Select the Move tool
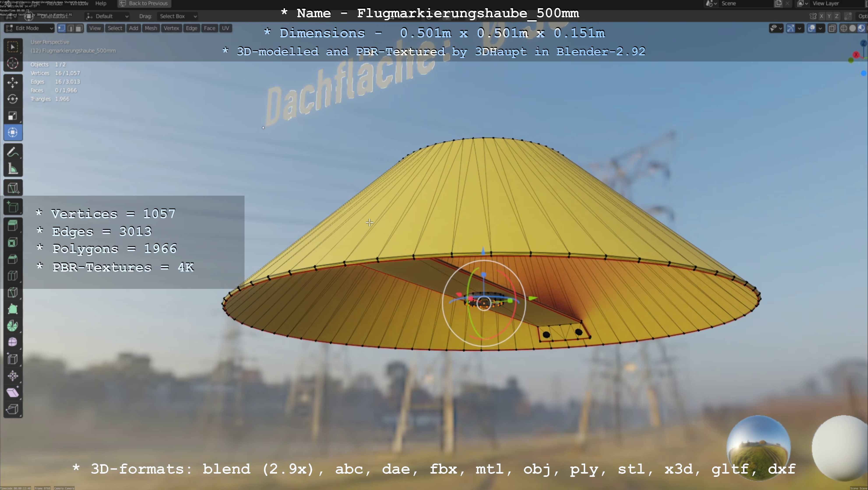The image size is (868, 490). point(13,83)
